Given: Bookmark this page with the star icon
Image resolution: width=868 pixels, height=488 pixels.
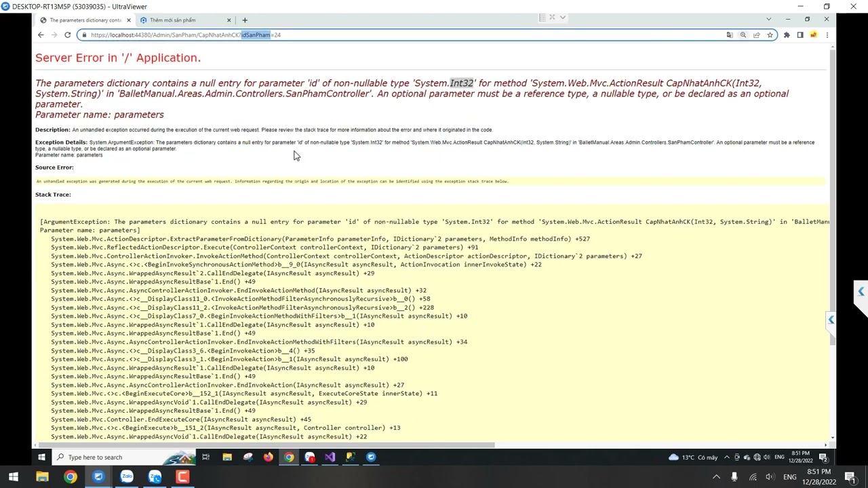Looking at the screenshot, I should click(x=770, y=35).
